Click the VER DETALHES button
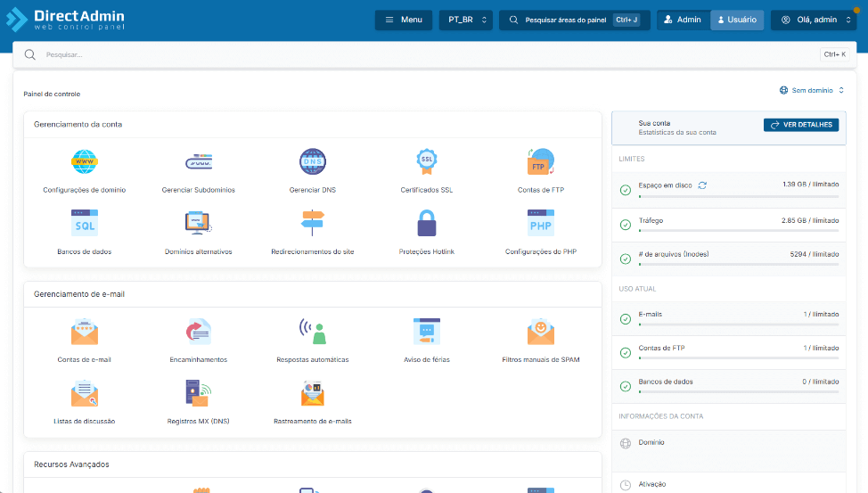The width and height of the screenshot is (868, 493). coord(801,125)
